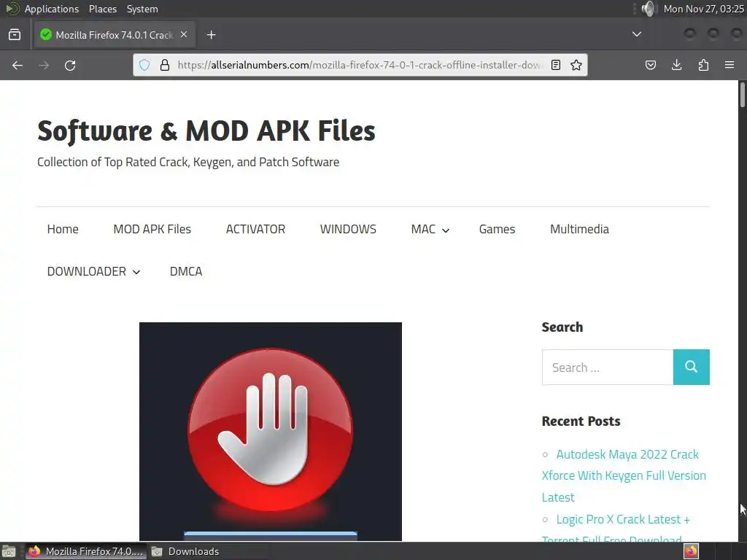Open the Applications system menu
Screen dimensions: 747x560
(x=52, y=9)
